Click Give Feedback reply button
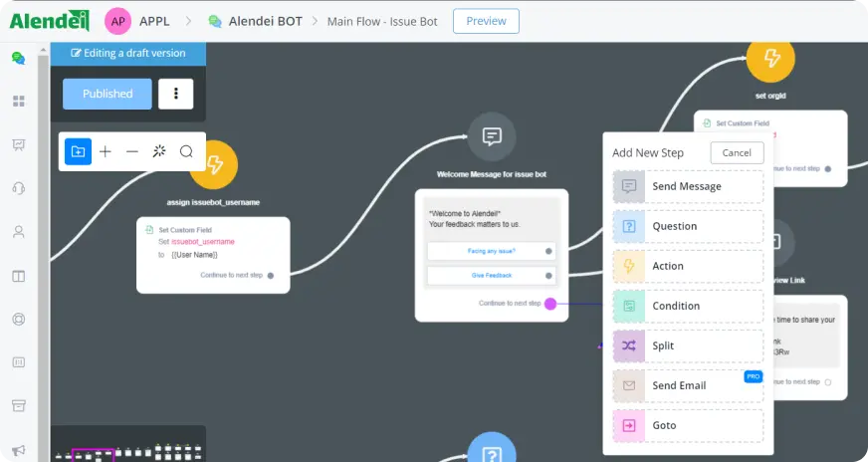 (492, 276)
